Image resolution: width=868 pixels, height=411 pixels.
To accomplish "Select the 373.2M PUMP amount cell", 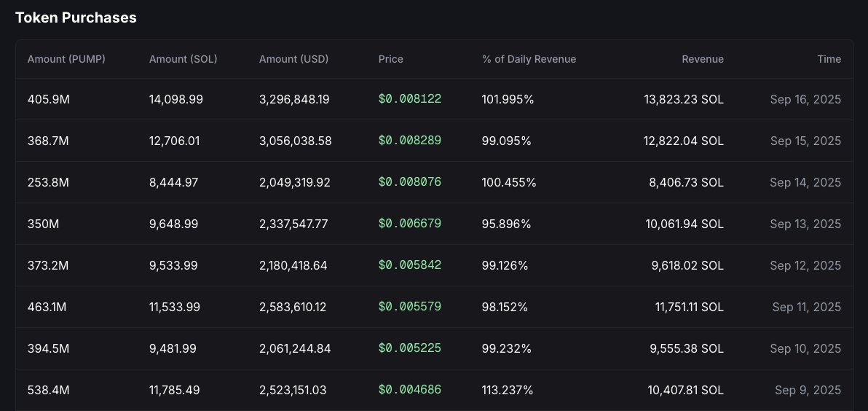I will tap(48, 266).
